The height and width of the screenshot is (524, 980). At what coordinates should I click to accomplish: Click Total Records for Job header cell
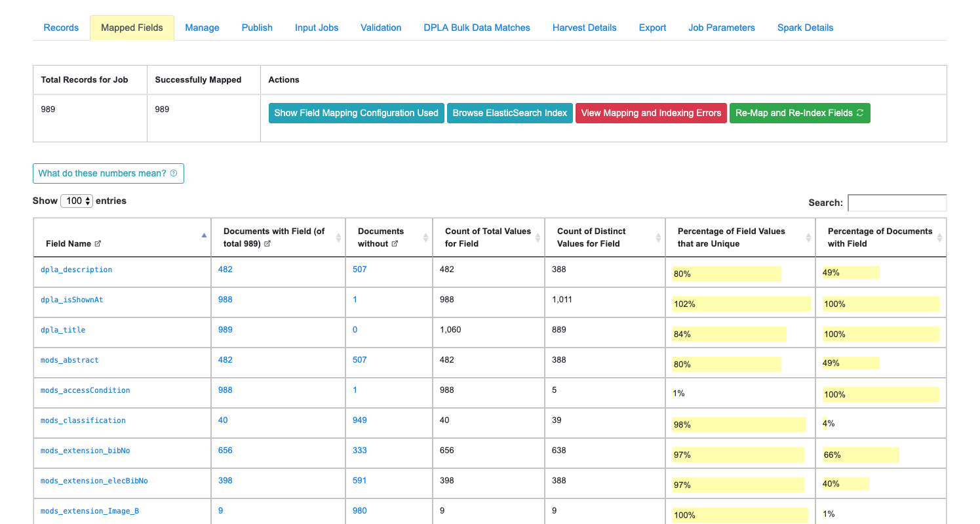coord(90,80)
